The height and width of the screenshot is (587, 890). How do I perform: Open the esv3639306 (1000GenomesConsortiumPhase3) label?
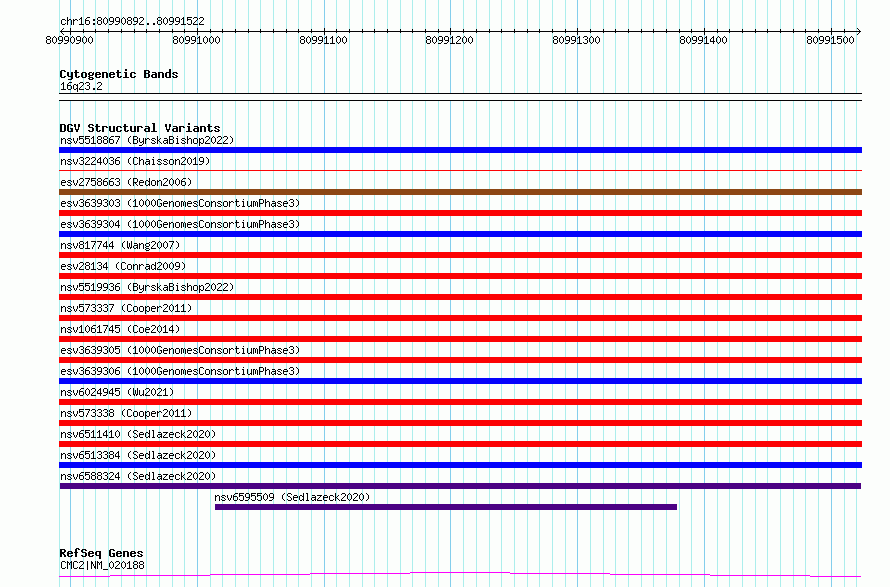[x=180, y=371]
